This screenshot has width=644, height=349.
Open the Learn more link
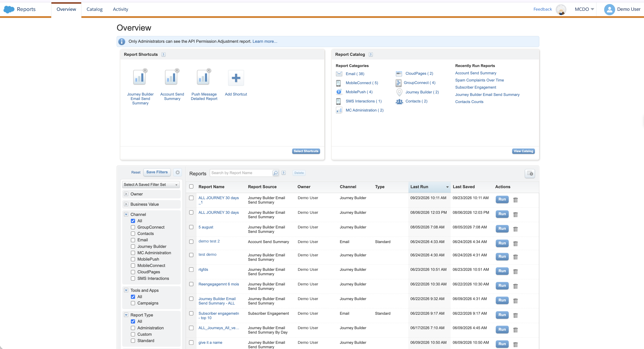tap(265, 42)
